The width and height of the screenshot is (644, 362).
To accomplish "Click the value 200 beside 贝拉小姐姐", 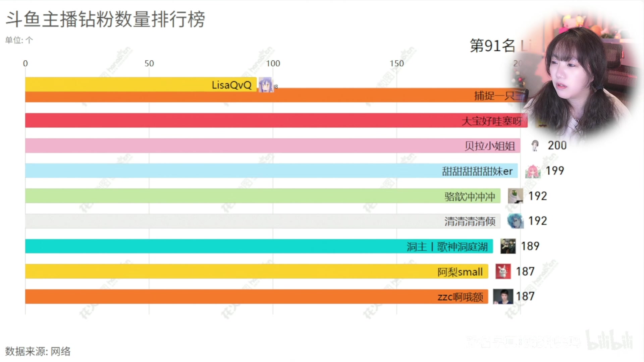I will tap(557, 145).
